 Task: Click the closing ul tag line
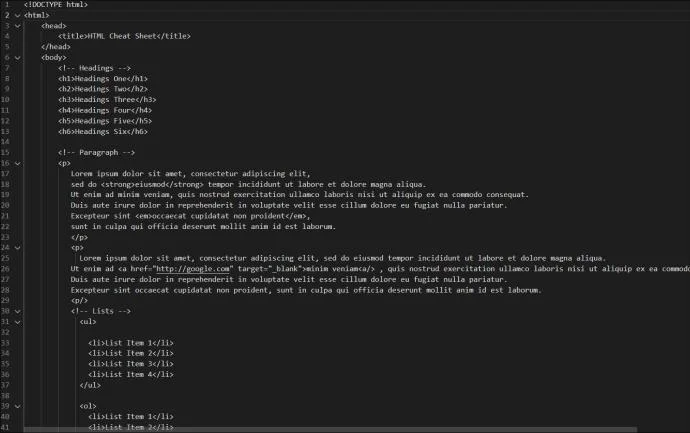pyautogui.click(x=90, y=385)
